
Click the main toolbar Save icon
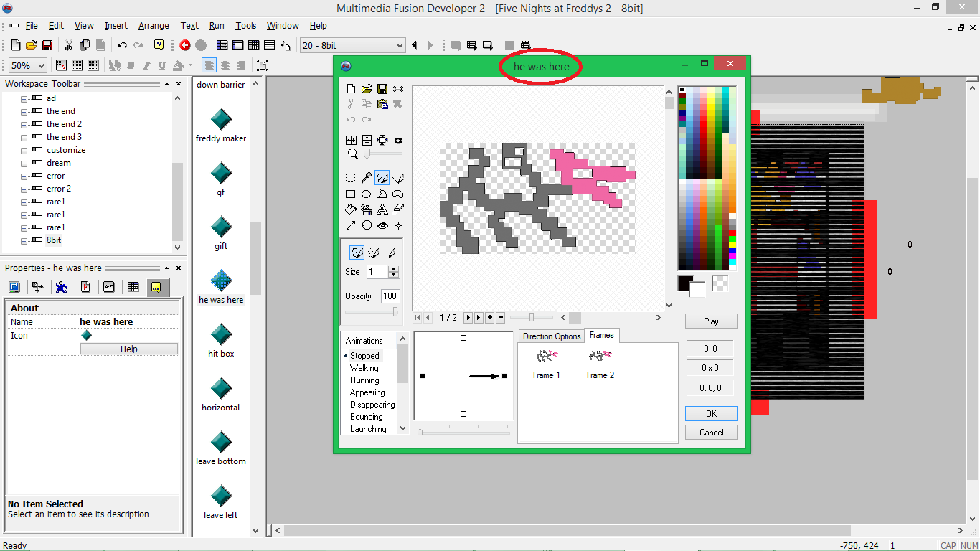point(47,45)
